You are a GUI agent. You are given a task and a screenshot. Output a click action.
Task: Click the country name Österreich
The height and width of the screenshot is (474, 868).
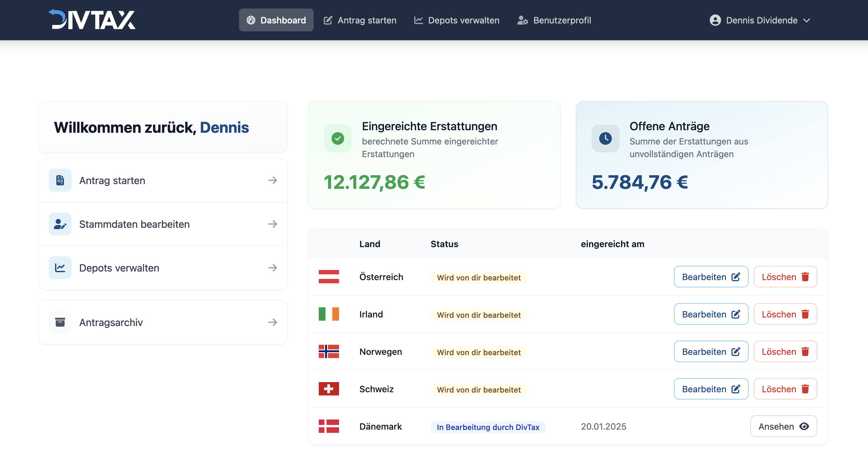pos(381,277)
